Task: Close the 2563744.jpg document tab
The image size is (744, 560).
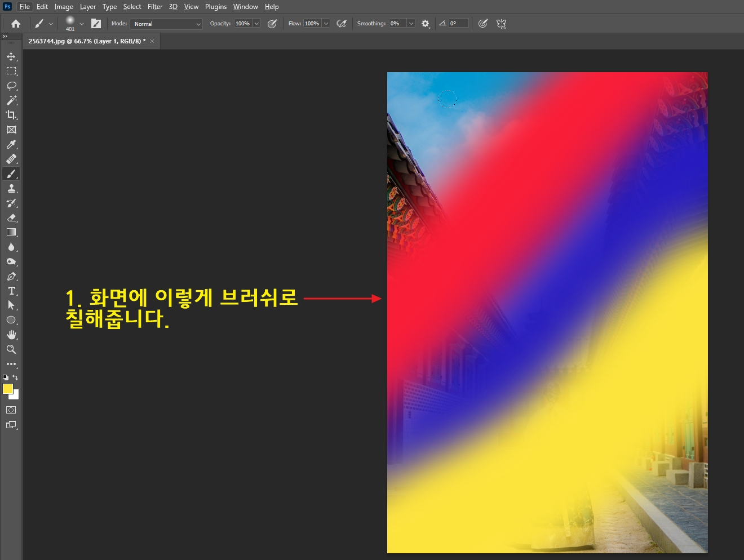Action: coord(152,41)
